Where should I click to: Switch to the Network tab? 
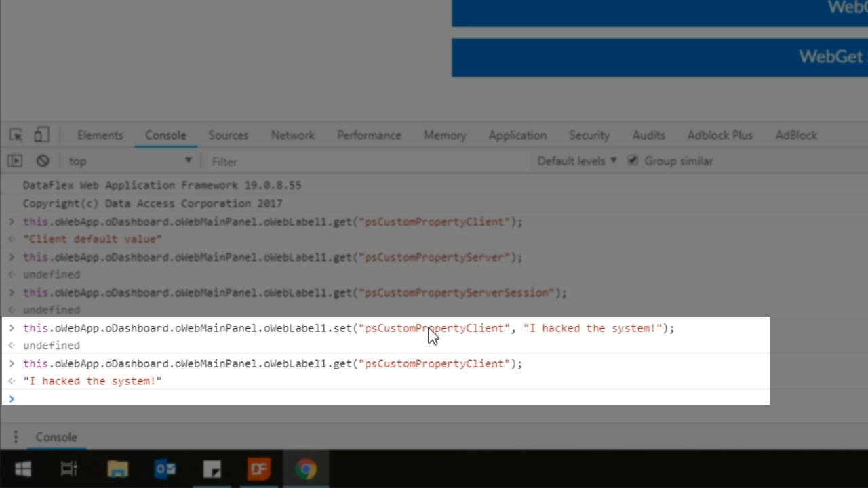292,135
